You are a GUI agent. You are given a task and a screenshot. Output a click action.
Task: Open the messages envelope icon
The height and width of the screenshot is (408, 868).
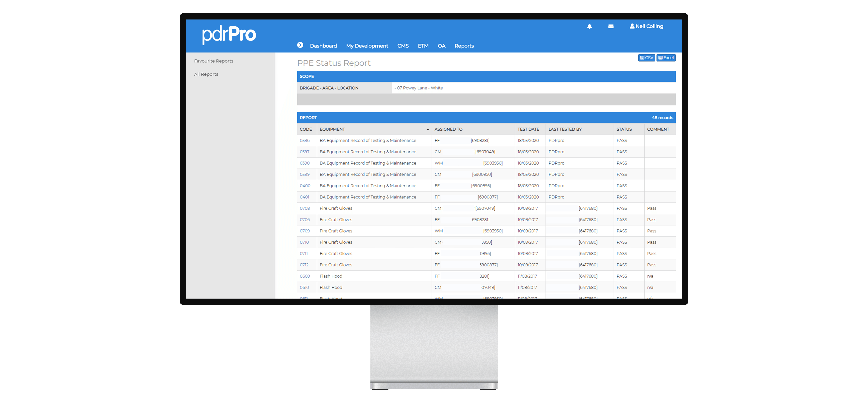611,26
